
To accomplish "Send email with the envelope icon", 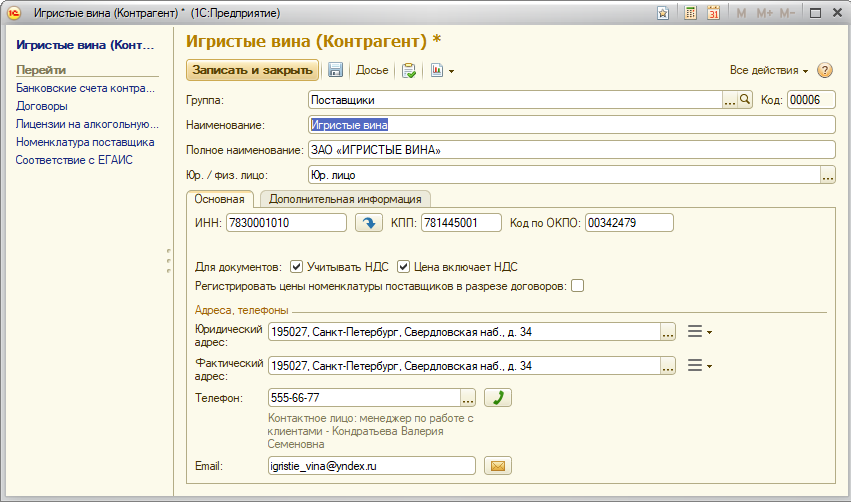I will [498, 466].
